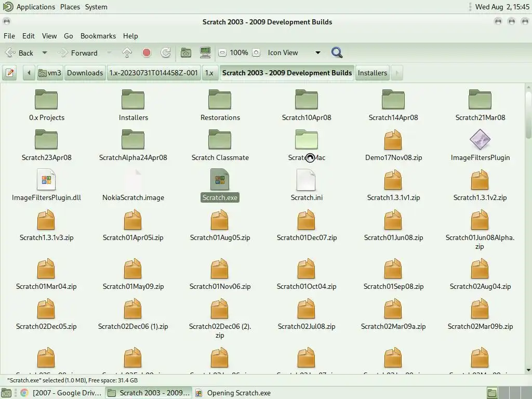Toggle text-based location entry pencil icon
The width and height of the screenshot is (532, 399).
pos(10,73)
